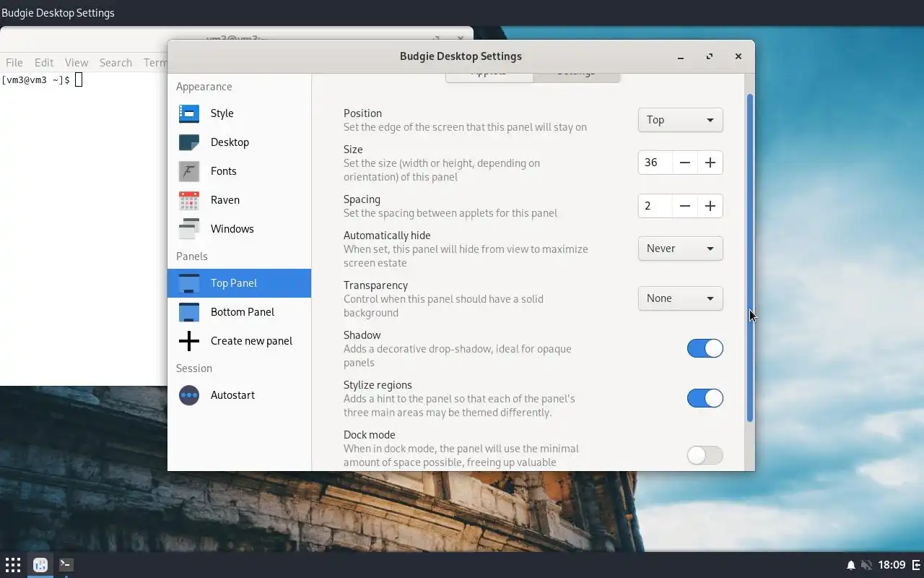Image resolution: width=924 pixels, height=578 pixels.
Task: Click the terminal prompt line [vm3@vm3 ~]$
Action: (36, 80)
